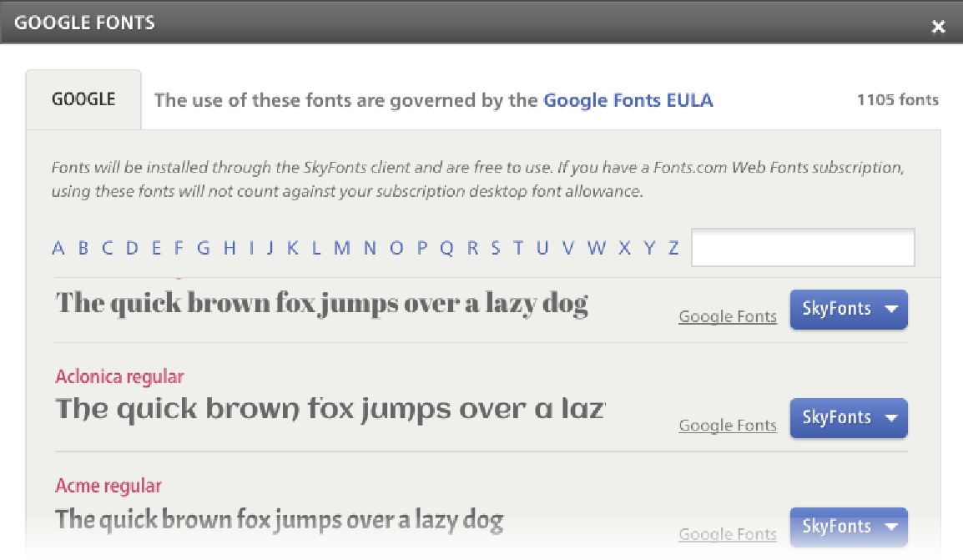
Task: Filter fonts by letter J
Action: 270,248
